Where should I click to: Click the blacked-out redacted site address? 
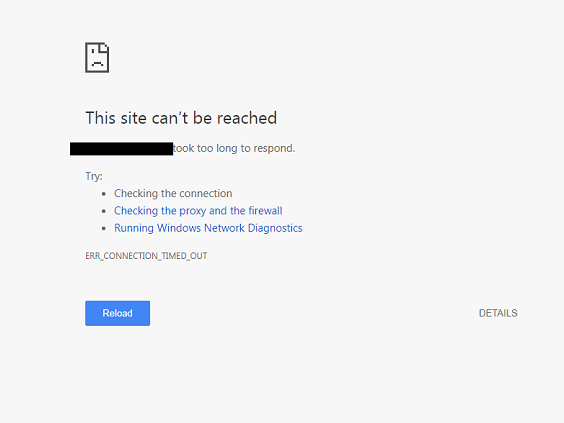(x=122, y=149)
